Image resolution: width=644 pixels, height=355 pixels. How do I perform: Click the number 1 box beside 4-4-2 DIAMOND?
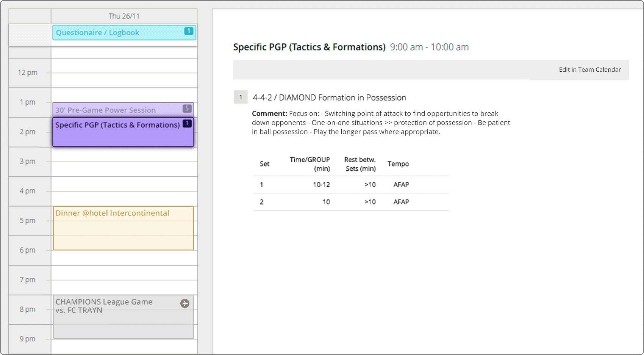coord(241,97)
